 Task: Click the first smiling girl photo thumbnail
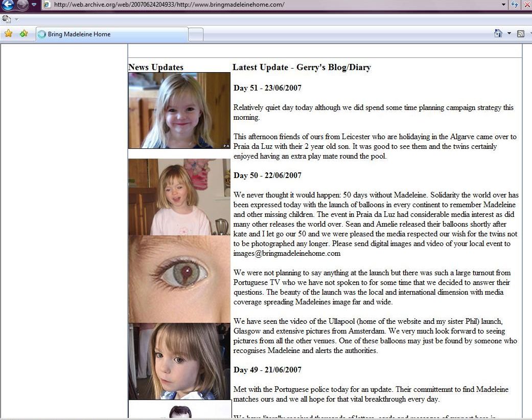tap(179, 110)
